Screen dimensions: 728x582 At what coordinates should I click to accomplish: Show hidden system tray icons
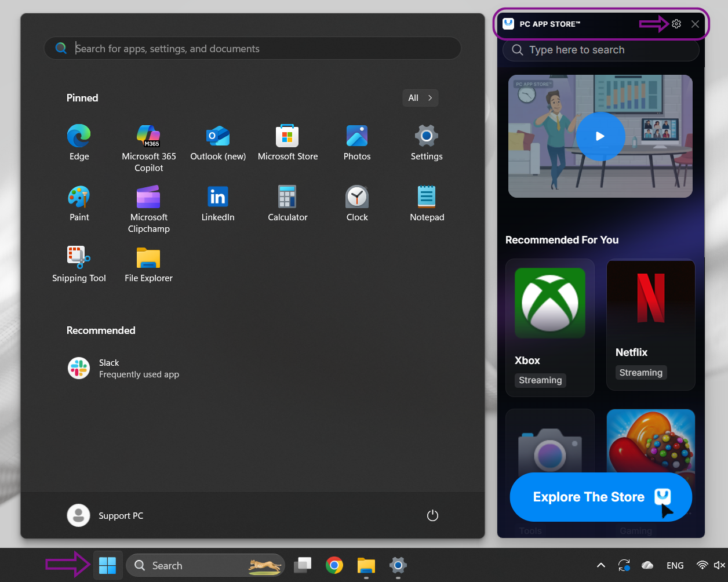click(601, 565)
